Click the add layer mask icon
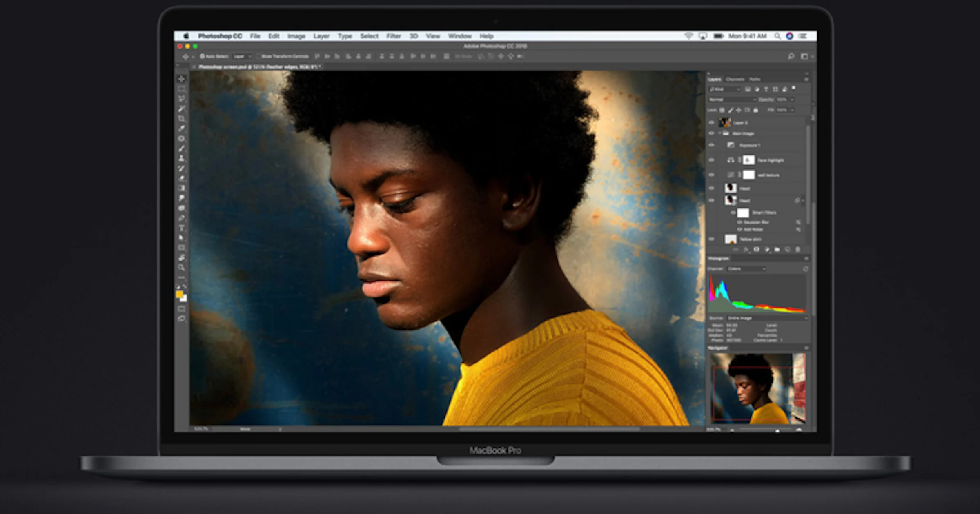 click(x=756, y=249)
